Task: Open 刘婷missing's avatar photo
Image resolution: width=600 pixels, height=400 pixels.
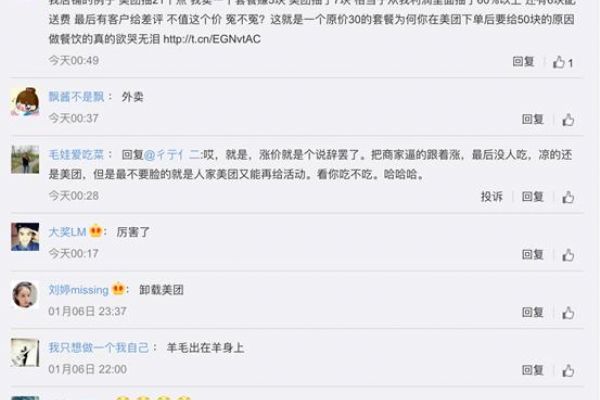Action: tap(25, 295)
